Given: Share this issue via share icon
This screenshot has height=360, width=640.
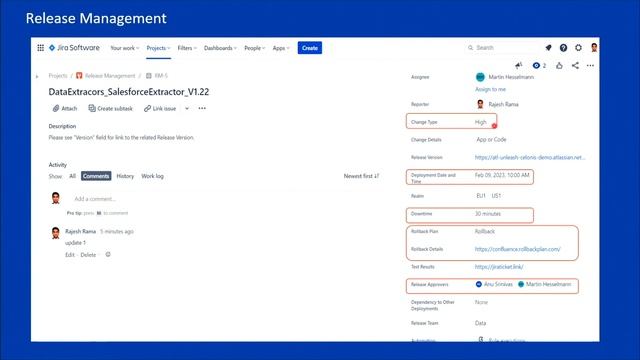Looking at the screenshot, I should (575, 65).
